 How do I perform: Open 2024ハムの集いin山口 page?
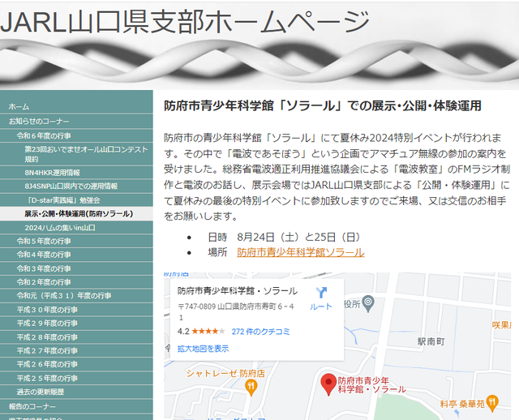76,228
